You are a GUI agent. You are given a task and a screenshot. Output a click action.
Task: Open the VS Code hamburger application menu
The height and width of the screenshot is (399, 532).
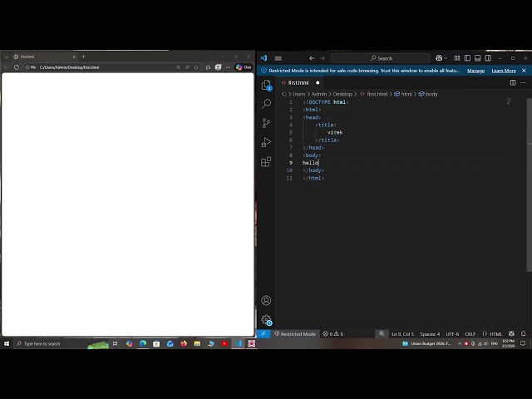coord(278,58)
